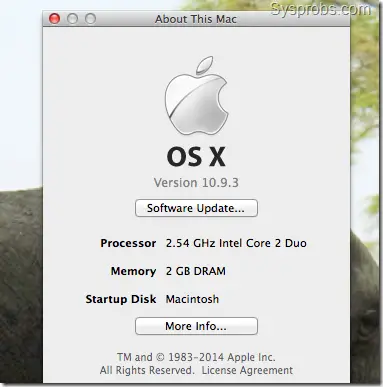Click the All Rights Reserved text
This screenshot has width=383, height=387.
147,370
